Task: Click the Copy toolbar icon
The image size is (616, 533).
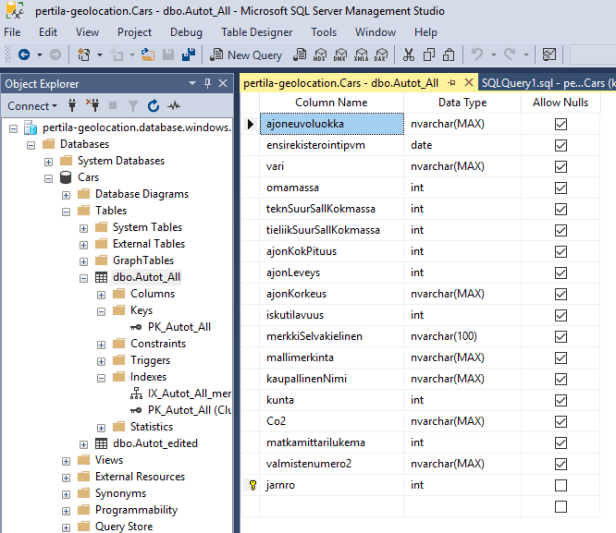Action: (x=429, y=55)
